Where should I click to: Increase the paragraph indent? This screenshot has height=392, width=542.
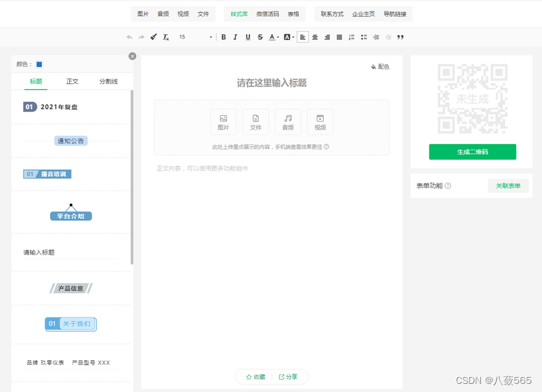point(376,37)
